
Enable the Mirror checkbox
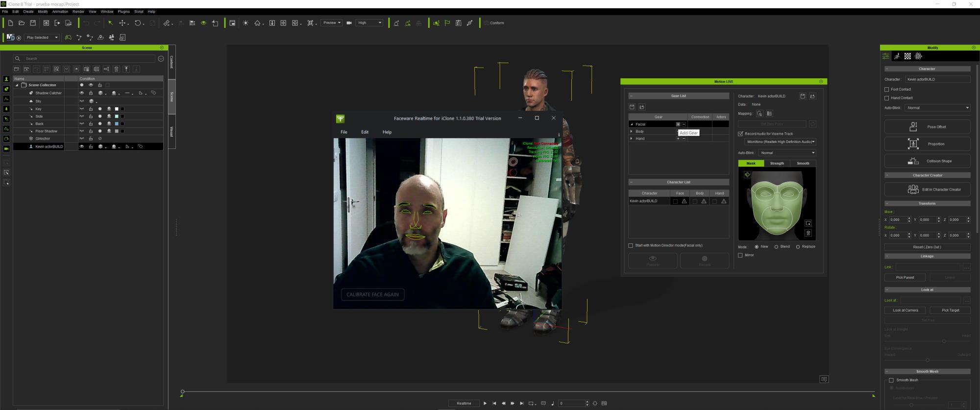click(740, 255)
